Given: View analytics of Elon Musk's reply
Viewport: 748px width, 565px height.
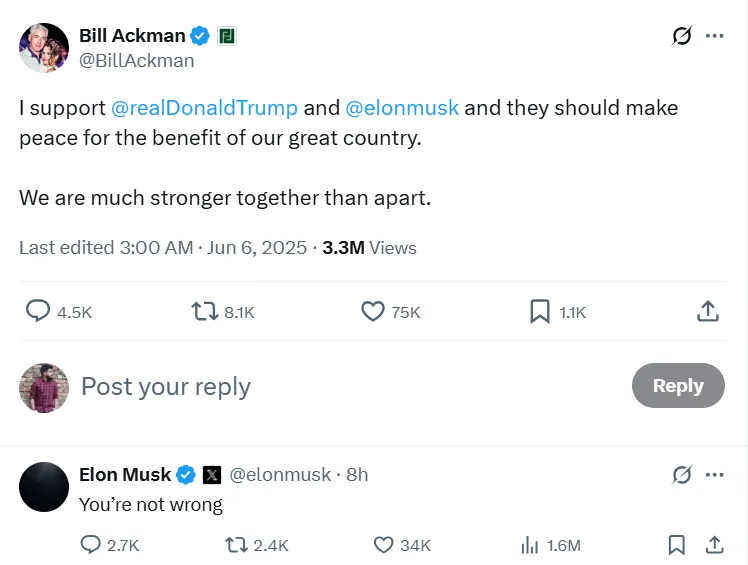Looking at the screenshot, I should tap(530, 545).
